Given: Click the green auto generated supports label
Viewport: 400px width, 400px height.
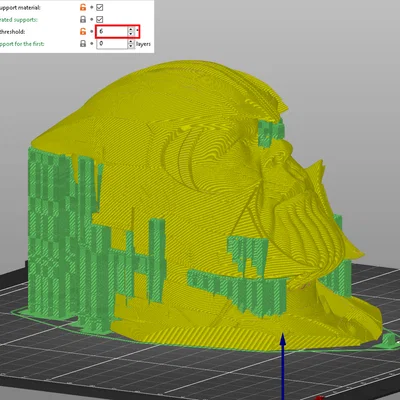Looking at the screenshot, I should [x=19, y=20].
